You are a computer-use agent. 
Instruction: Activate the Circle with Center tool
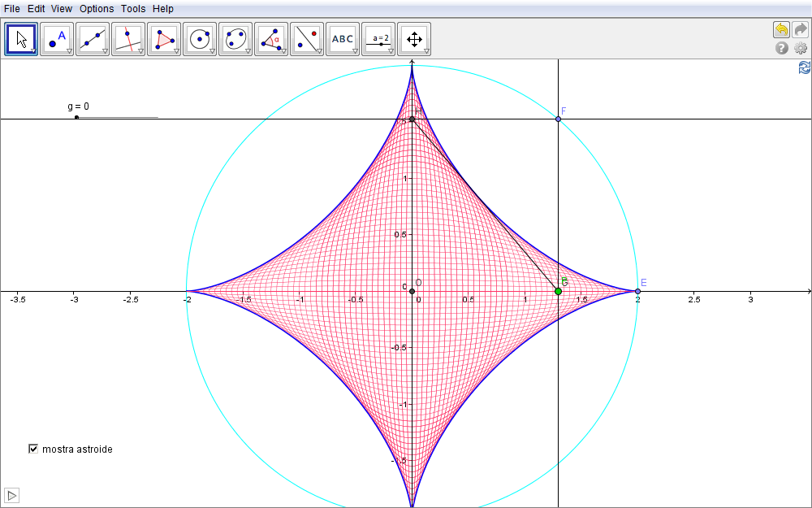coord(200,38)
